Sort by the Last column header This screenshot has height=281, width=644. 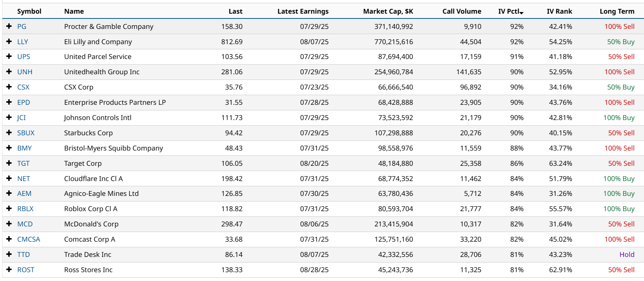pos(235,11)
